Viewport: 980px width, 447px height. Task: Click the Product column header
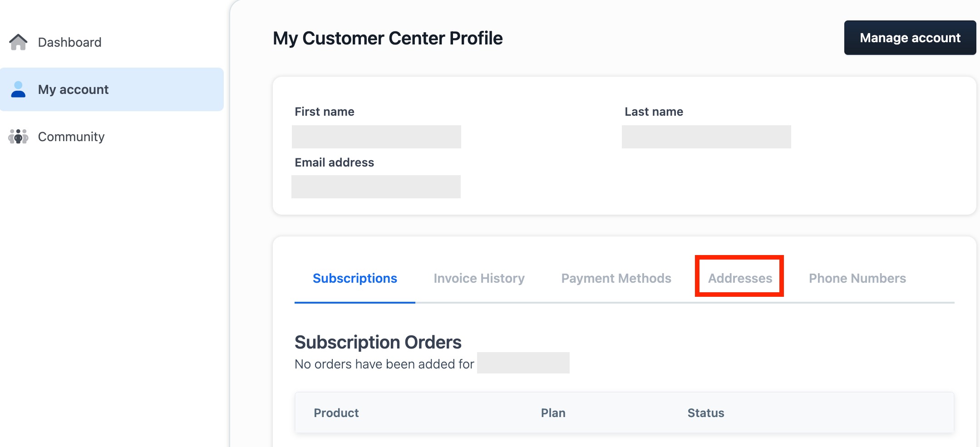tap(336, 413)
